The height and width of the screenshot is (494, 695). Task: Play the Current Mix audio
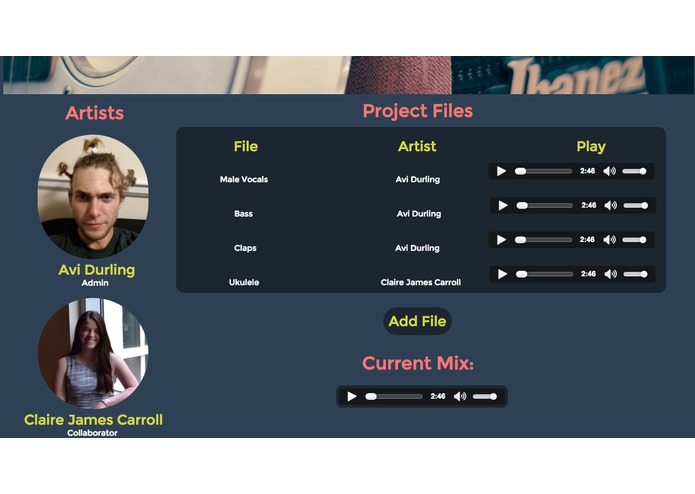pyautogui.click(x=351, y=396)
